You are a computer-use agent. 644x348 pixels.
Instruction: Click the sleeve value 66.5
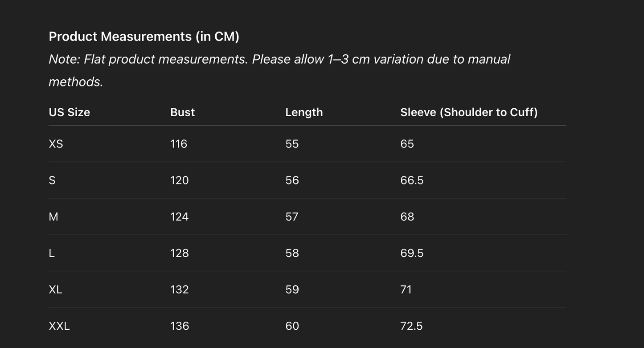coord(412,180)
